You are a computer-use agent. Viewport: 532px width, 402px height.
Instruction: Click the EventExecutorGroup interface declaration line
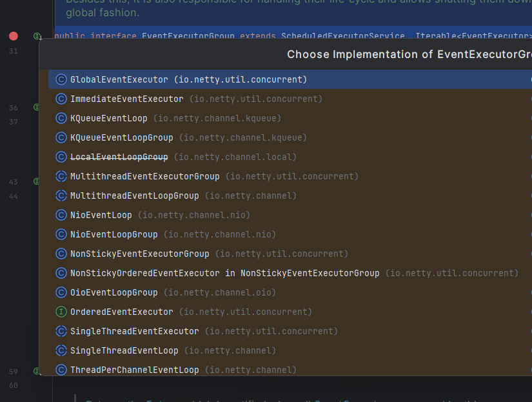point(293,35)
